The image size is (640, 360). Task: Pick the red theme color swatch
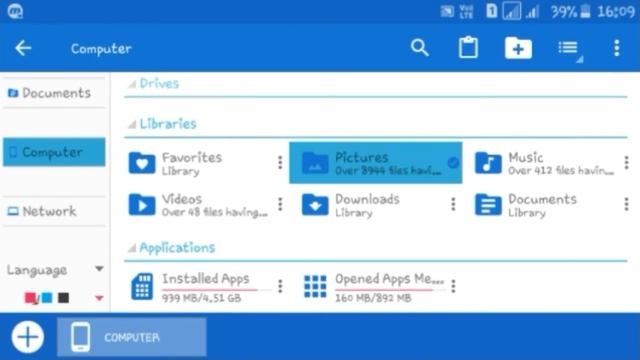click(30, 298)
